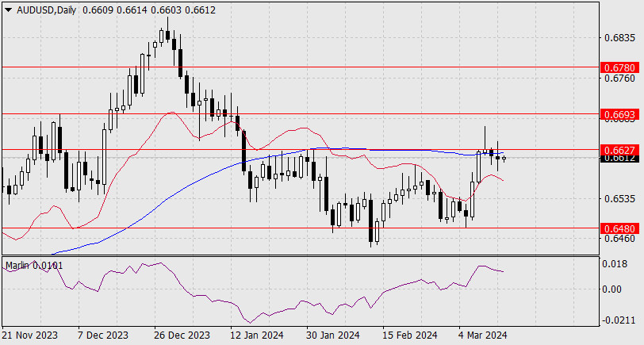
Task: Select the 0.6460 price axis value
Action: point(619,238)
